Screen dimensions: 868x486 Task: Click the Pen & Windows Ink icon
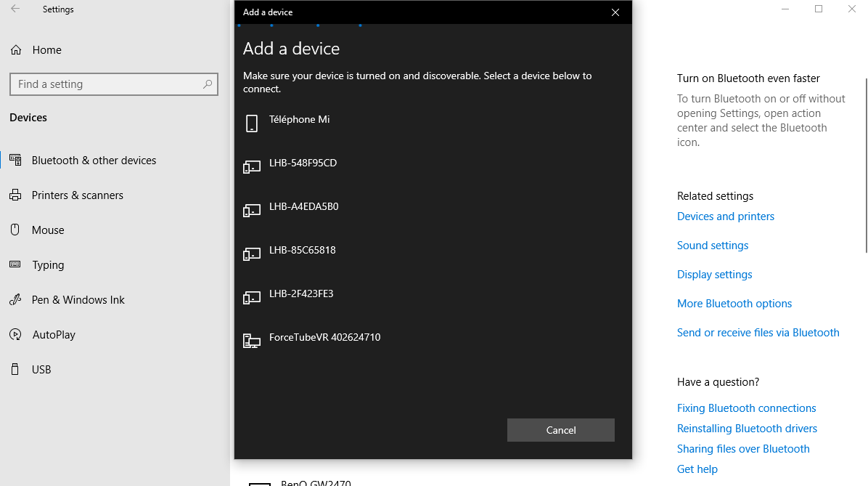click(15, 300)
